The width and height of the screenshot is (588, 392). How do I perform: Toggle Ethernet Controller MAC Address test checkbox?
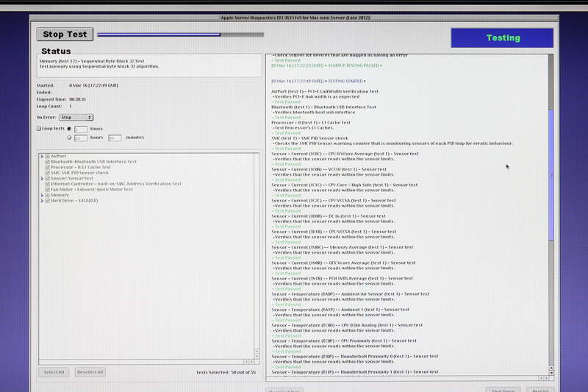(48, 184)
